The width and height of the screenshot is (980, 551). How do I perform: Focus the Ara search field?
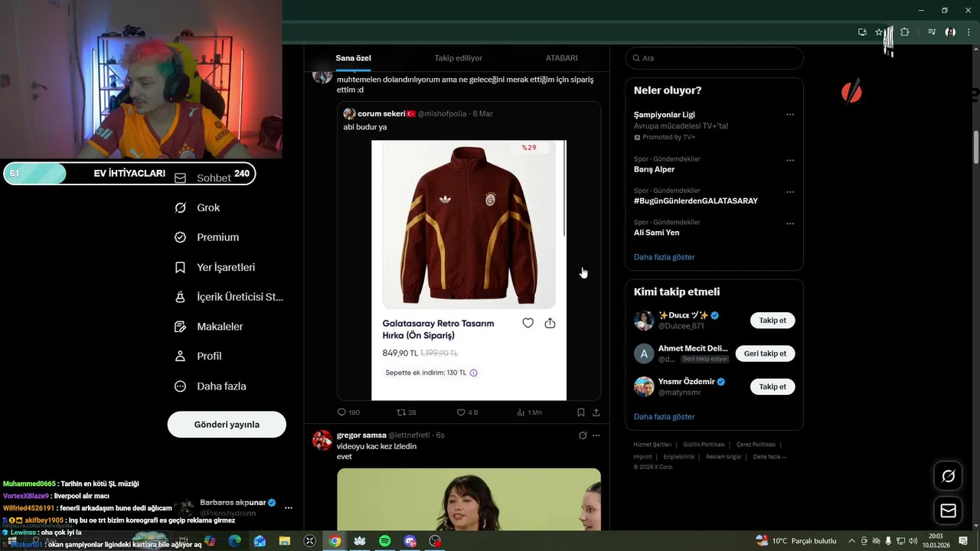coord(714,58)
